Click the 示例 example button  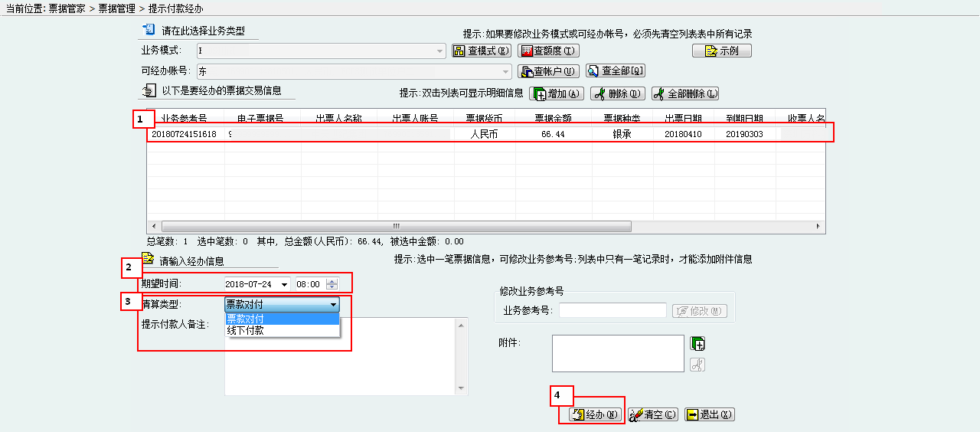(721, 51)
